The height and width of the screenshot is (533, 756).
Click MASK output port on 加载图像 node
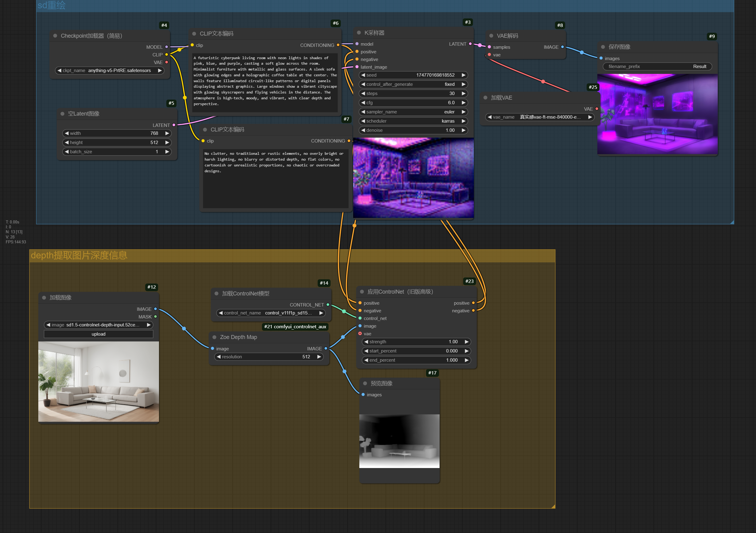155,317
